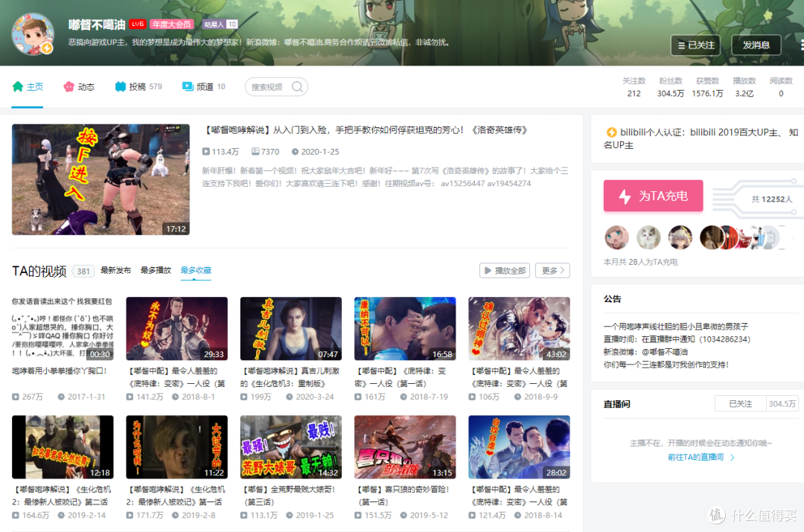The image size is (804, 532).
Task: Click the 为TA充电 charge button
Action: coord(654,196)
